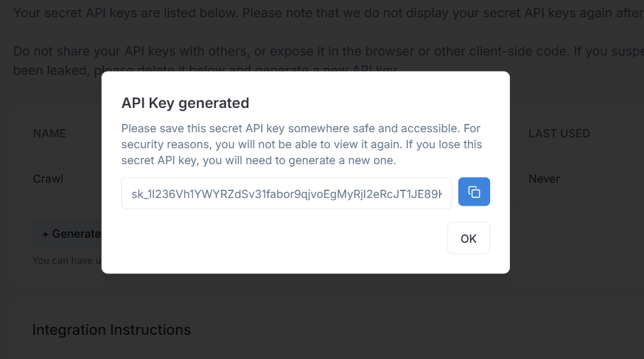Open the first integration card under Integration Instructions
Viewport: 644px width, 359px height.
pyautogui.click(x=97, y=356)
